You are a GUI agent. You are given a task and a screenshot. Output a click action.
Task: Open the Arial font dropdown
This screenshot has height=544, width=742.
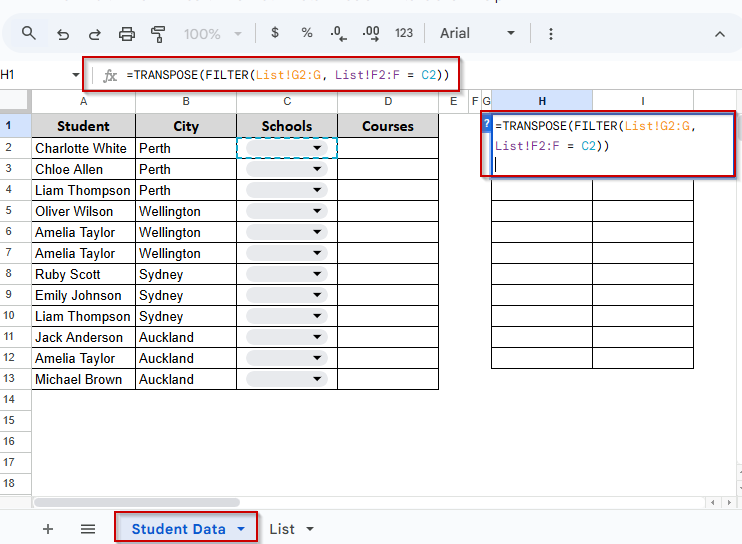[477, 33]
